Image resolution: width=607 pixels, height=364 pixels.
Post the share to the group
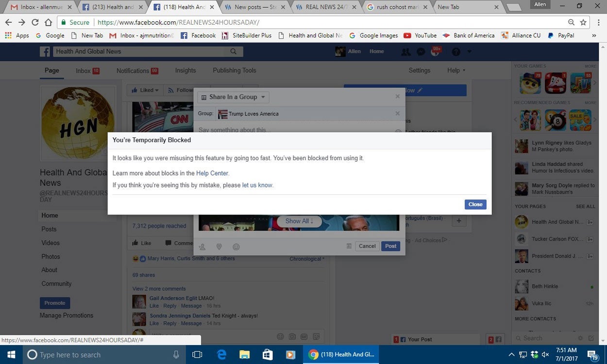point(391,246)
